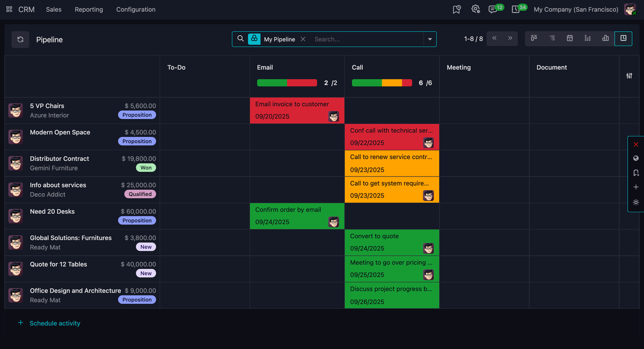Click the CRM app title
Viewport: 644px width, 349px height.
(26, 9)
